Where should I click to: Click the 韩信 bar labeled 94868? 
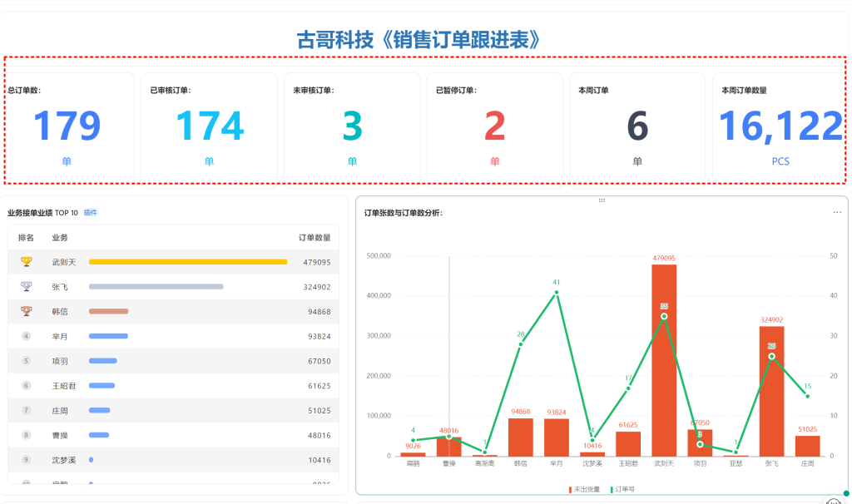521,437
